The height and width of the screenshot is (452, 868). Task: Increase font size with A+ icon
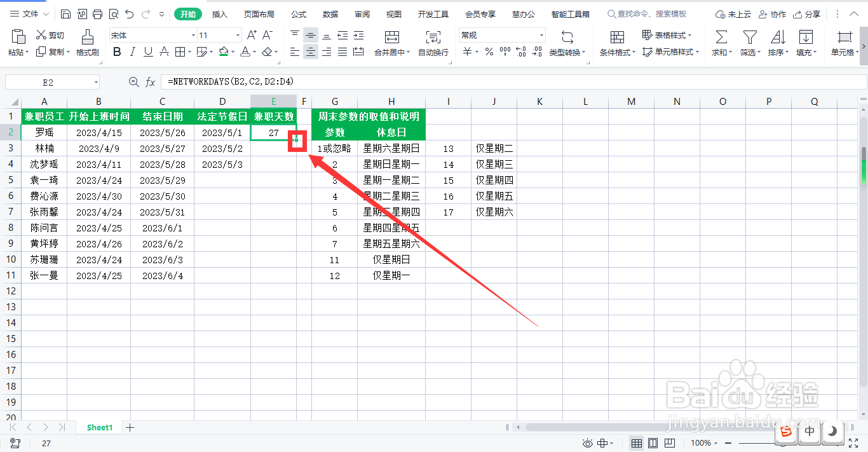pos(252,36)
